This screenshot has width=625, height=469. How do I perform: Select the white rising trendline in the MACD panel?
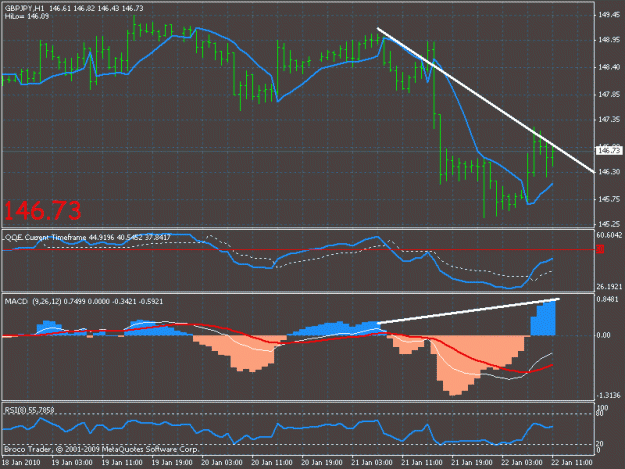[468, 310]
